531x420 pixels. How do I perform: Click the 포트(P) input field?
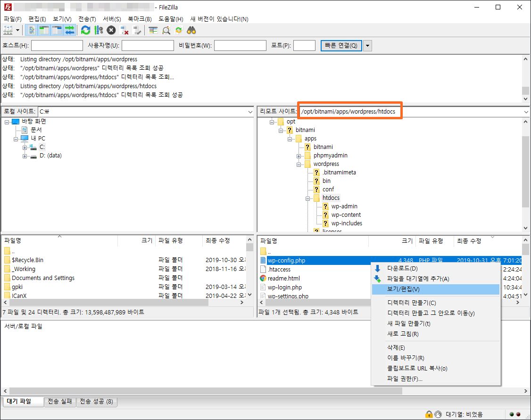tap(304, 45)
